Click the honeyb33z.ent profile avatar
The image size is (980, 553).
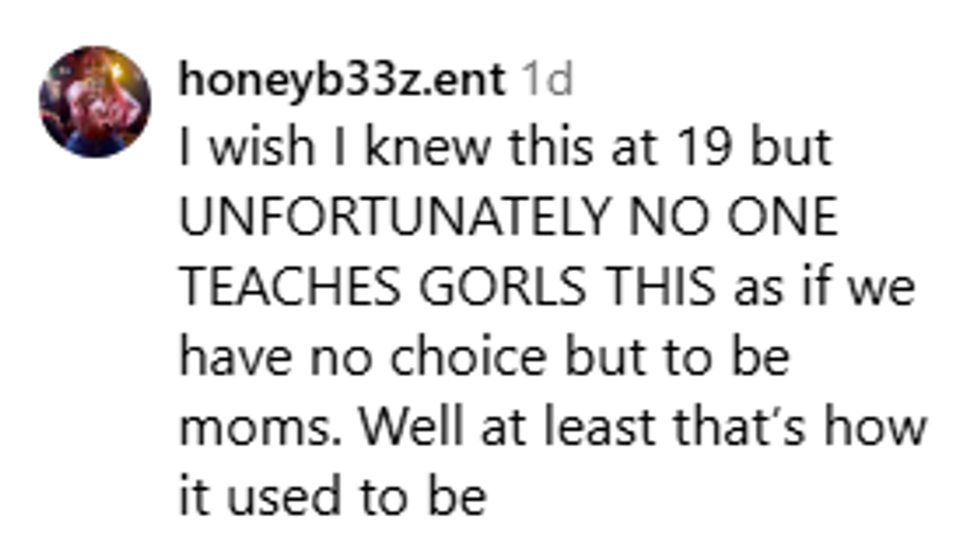pyautogui.click(x=95, y=101)
